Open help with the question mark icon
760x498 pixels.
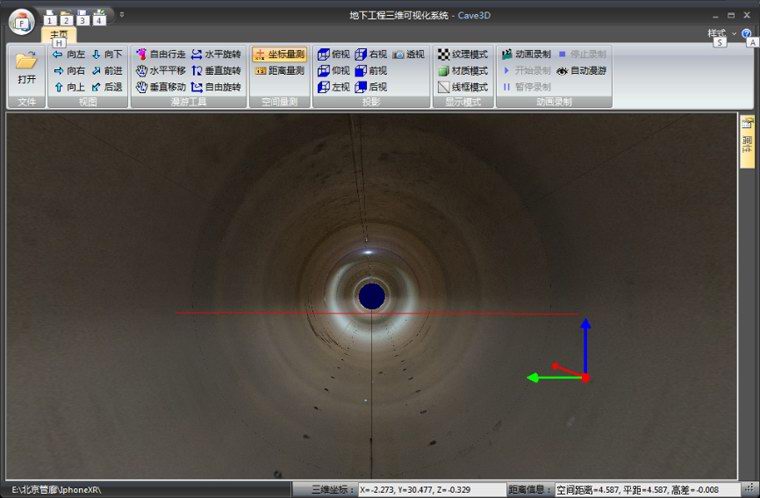point(746,33)
